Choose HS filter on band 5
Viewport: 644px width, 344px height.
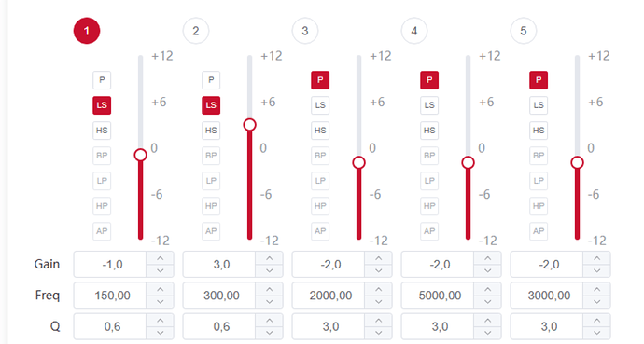[539, 131]
